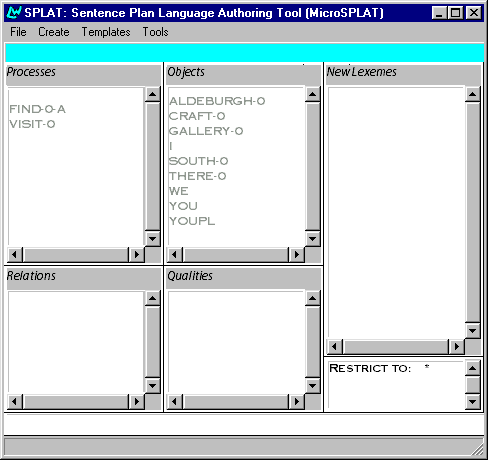Select FIND-O-A in the Processes list
488x460 pixels.
tap(37, 109)
